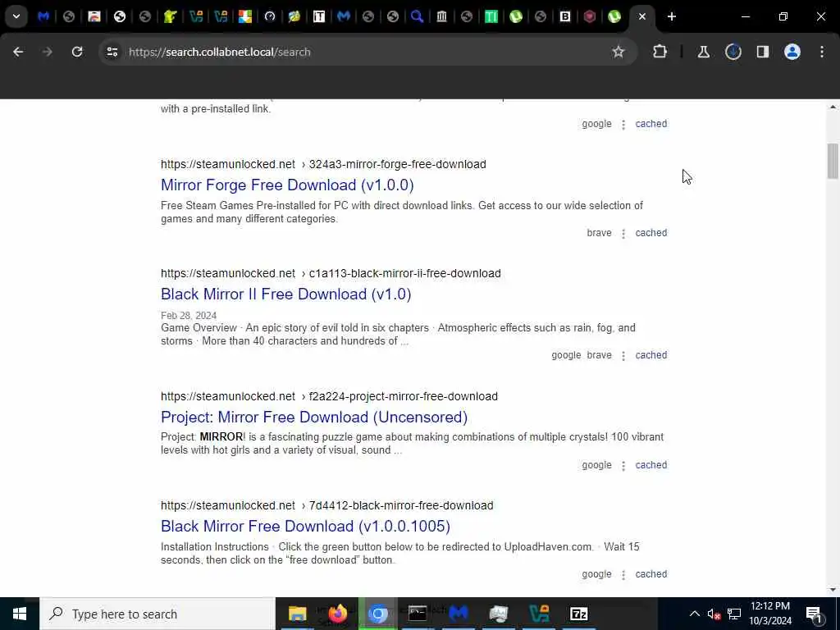Open the muted volume tray icon
This screenshot has width=840, height=630.
[714, 614]
